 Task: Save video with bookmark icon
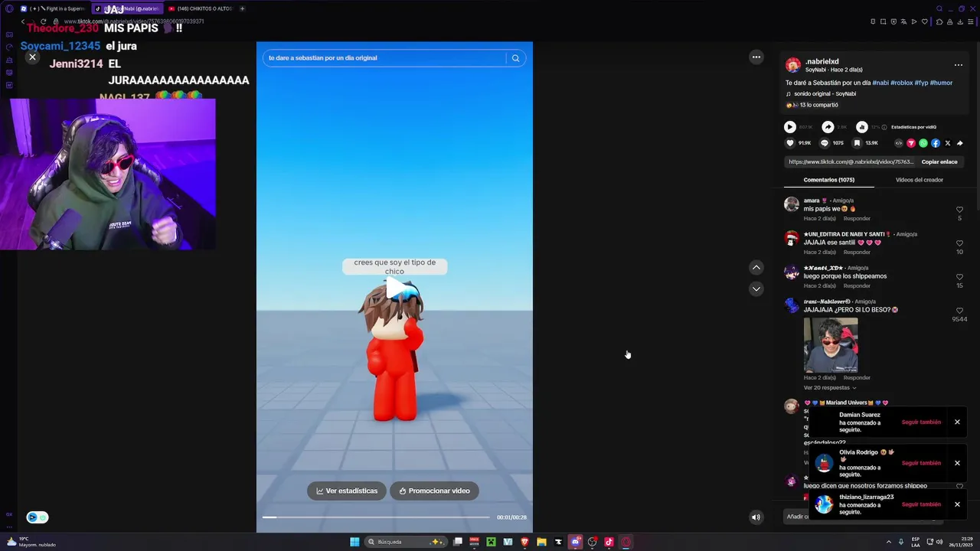(857, 143)
